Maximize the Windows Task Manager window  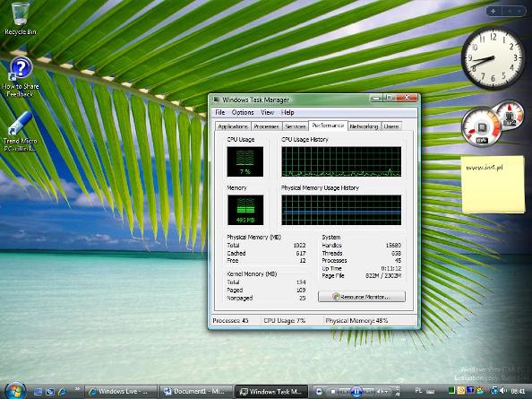(389, 98)
